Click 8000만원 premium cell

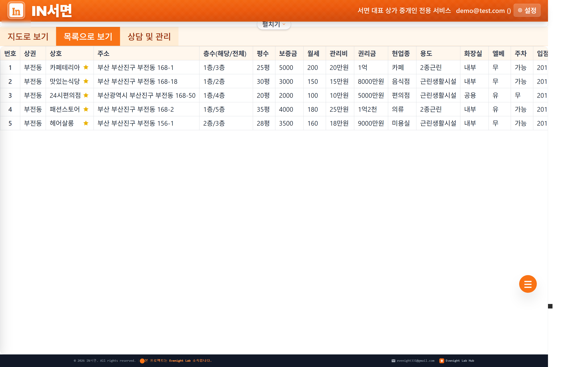pyautogui.click(x=371, y=81)
